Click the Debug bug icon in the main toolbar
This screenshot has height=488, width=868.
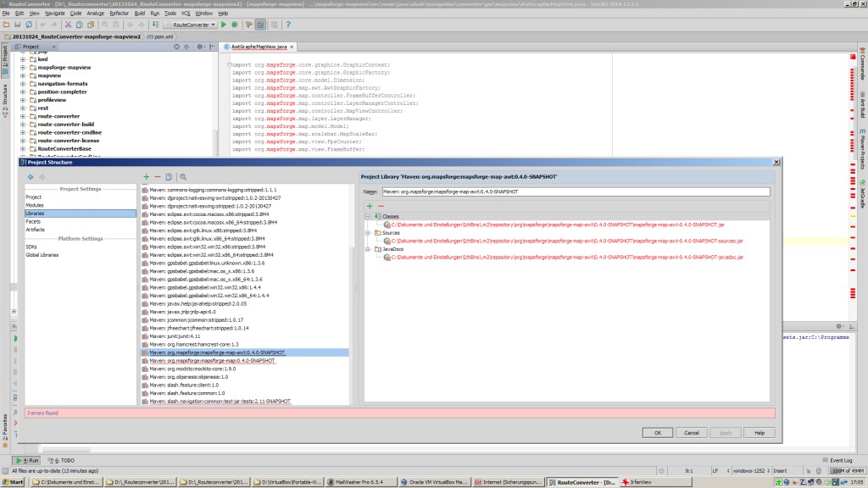[x=235, y=25]
